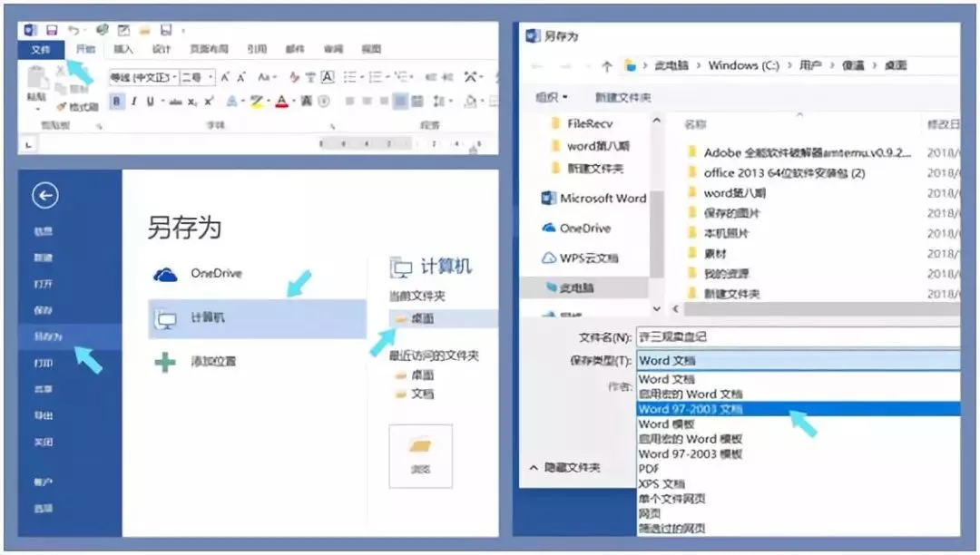Screen dimensions: 980x555
Task: Select the subscript icon
Action: 190,100
